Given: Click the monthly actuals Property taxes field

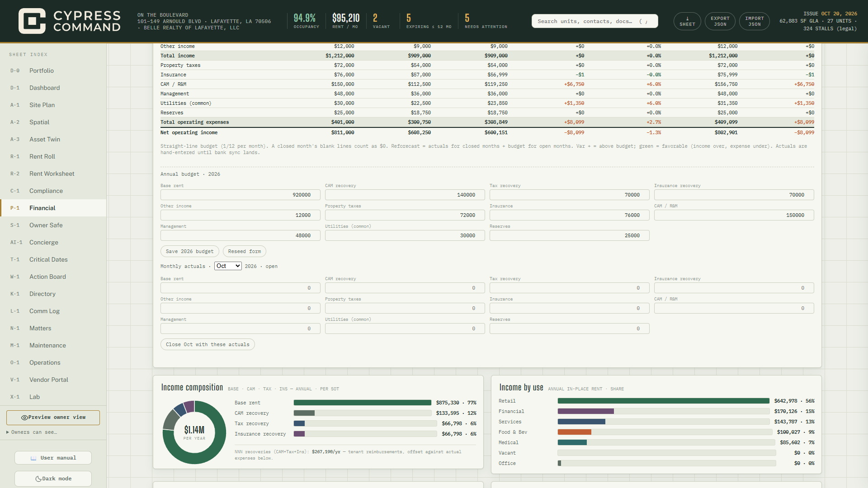Looking at the screenshot, I should 405,308.
